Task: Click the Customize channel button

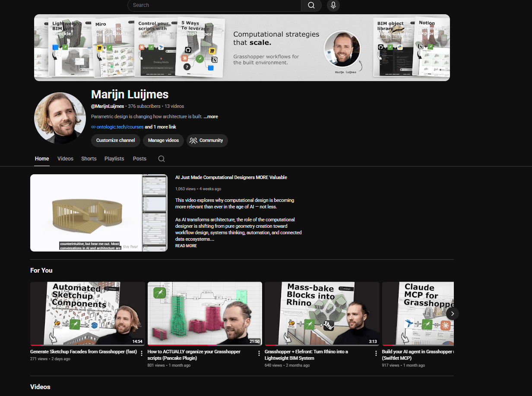Action: click(x=116, y=141)
